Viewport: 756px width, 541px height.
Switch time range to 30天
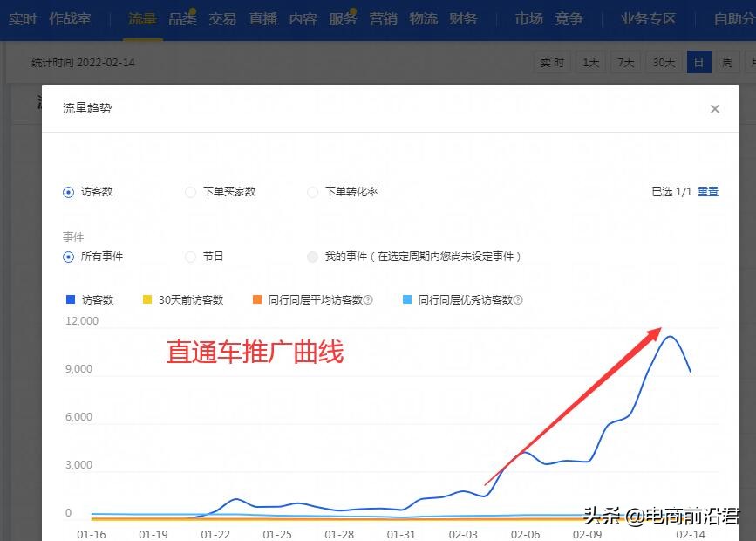(662, 62)
